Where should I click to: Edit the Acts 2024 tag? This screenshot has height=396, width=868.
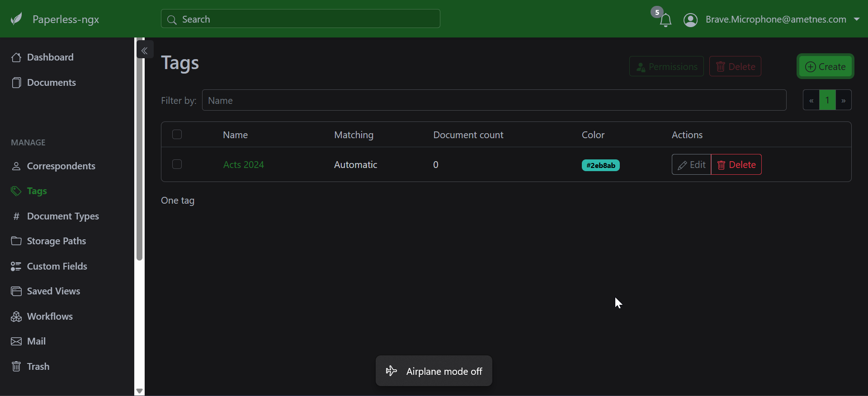691,165
